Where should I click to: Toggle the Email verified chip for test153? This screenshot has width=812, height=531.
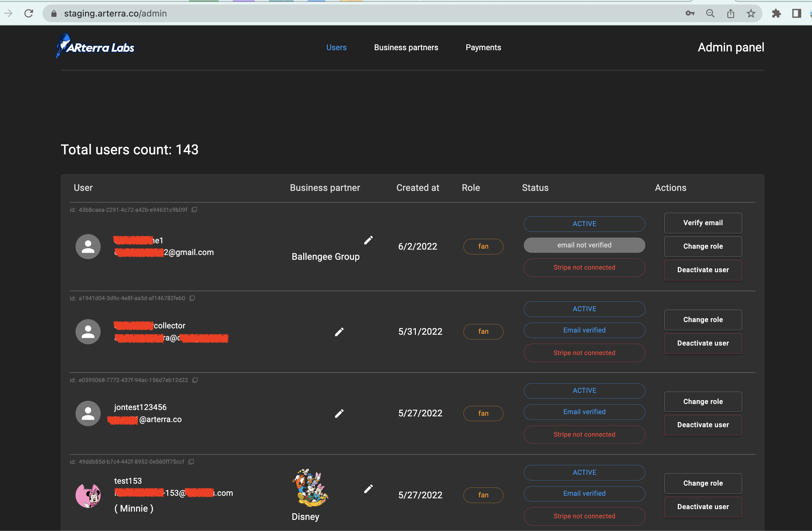click(x=584, y=494)
